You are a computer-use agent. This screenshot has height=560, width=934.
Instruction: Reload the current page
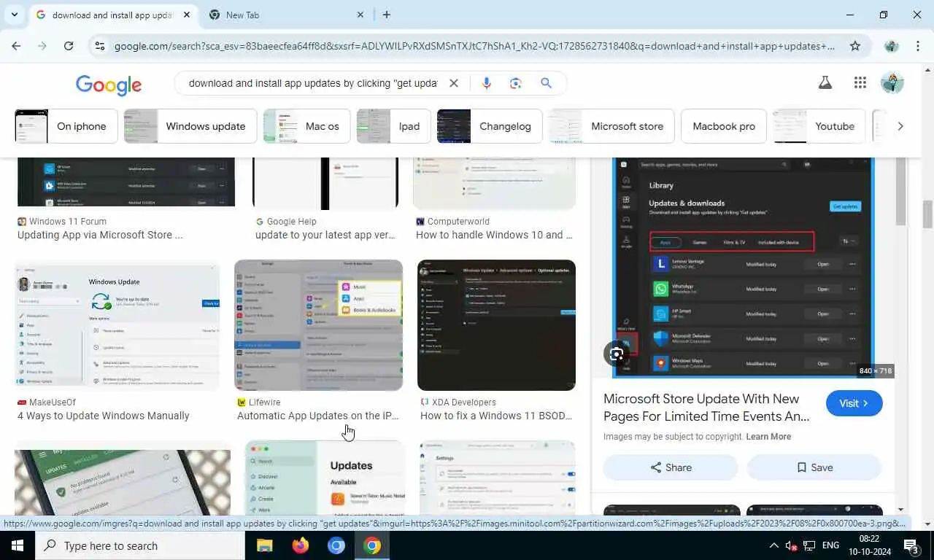(x=69, y=46)
